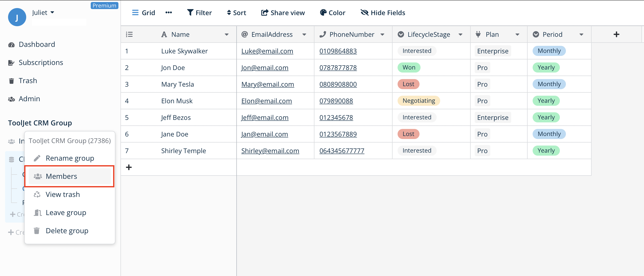Viewport: 644px width, 276px height.
Task: Click the more options ellipsis next to Grid
Action: (169, 13)
